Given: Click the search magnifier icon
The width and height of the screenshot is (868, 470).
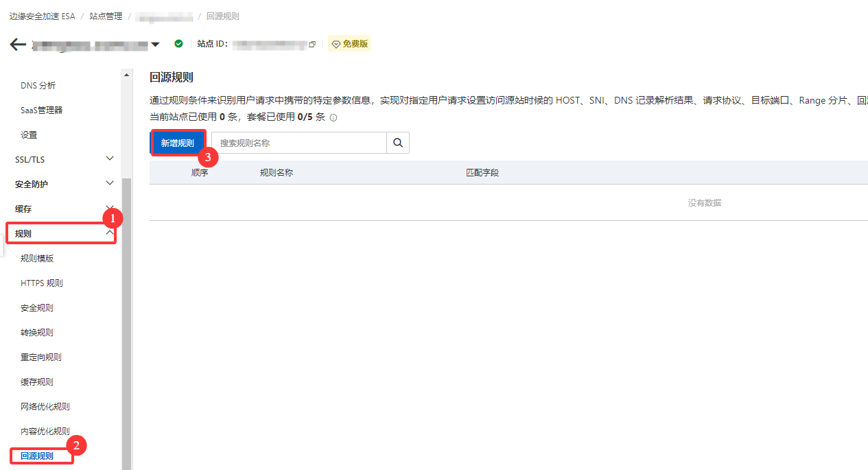Looking at the screenshot, I should 398,143.
